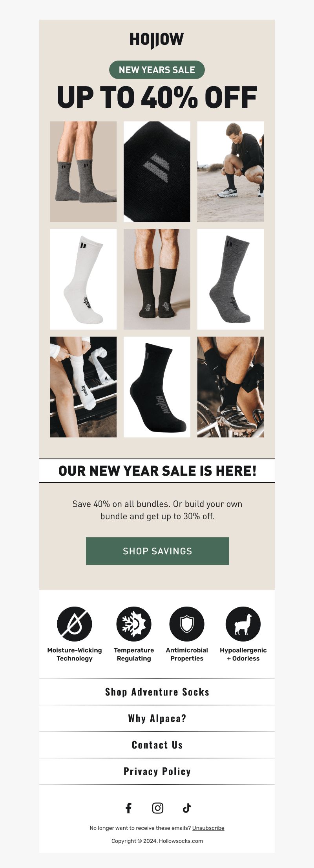Open the Shop Adventure Socks link
Viewport: 314px width, 868px height.
coord(157,692)
